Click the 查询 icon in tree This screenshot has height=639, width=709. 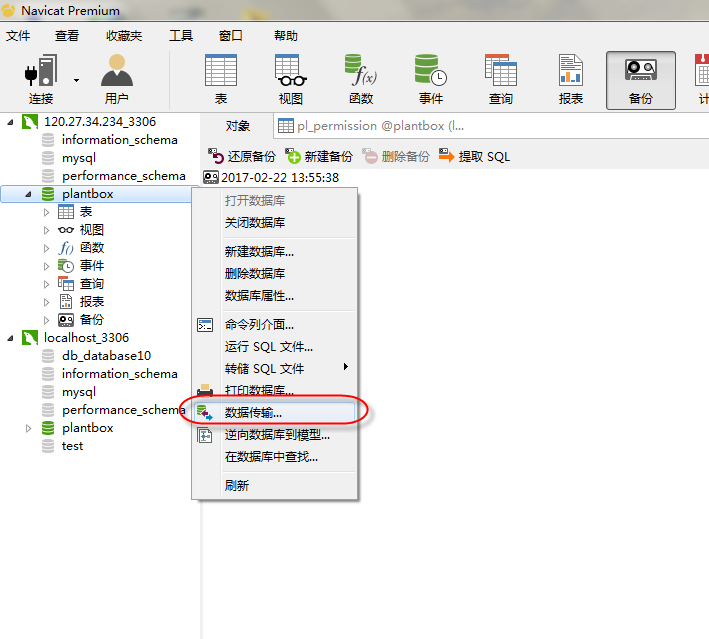(x=66, y=284)
